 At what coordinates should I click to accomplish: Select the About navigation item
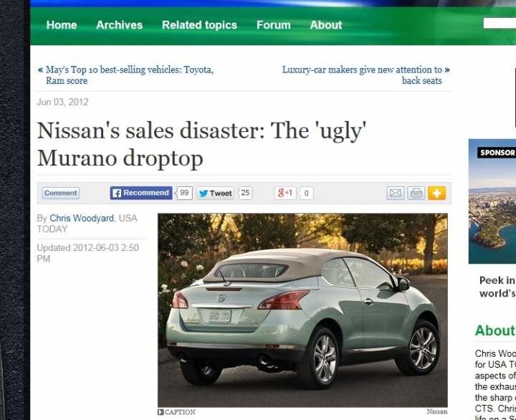[x=326, y=25]
